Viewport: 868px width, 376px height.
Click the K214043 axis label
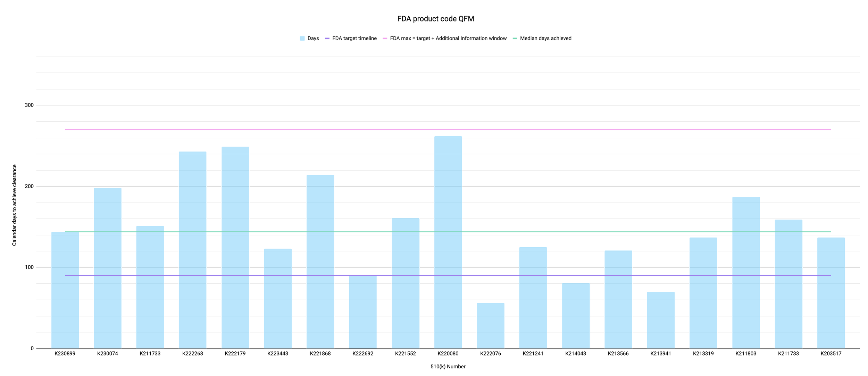(576, 354)
